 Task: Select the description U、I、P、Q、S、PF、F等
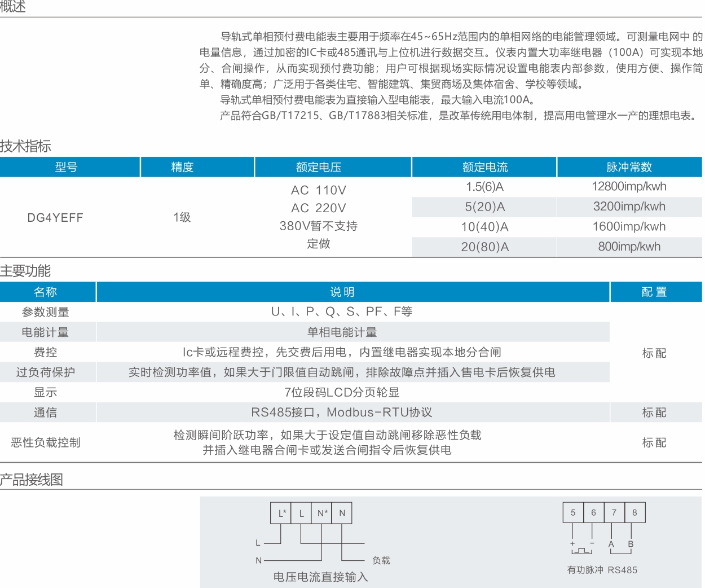pos(342,311)
